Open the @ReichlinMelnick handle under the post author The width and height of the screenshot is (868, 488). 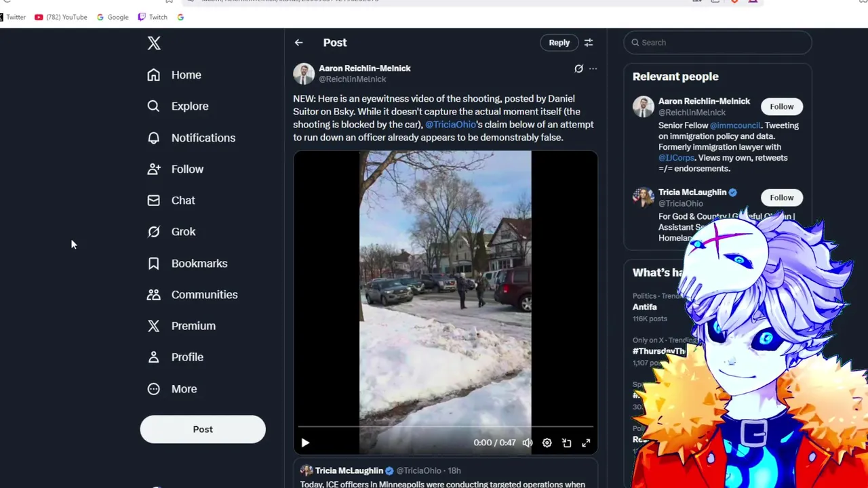(x=353, y=79)
